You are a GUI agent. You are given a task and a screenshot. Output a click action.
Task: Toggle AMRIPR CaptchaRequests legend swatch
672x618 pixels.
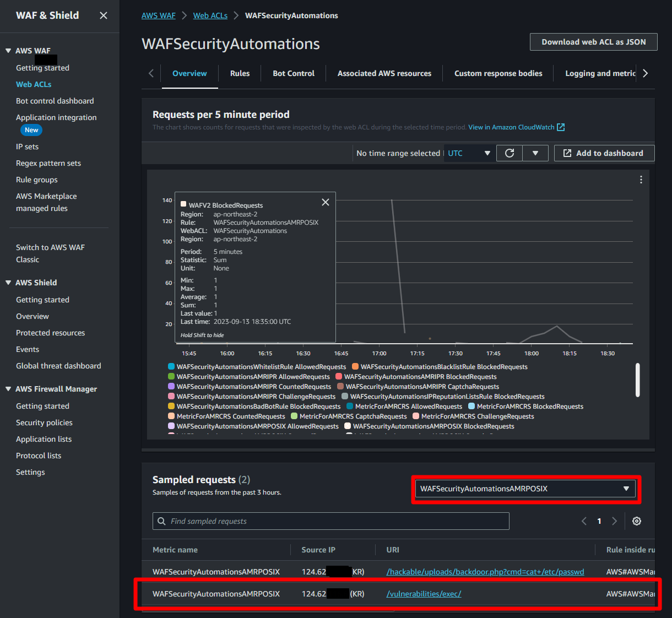click(340, 386)
